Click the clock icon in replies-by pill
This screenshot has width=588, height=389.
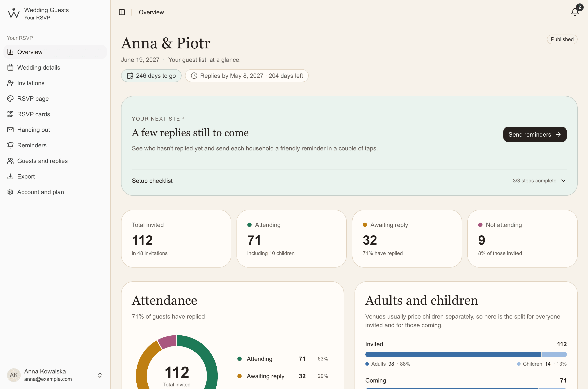point(194,76)
